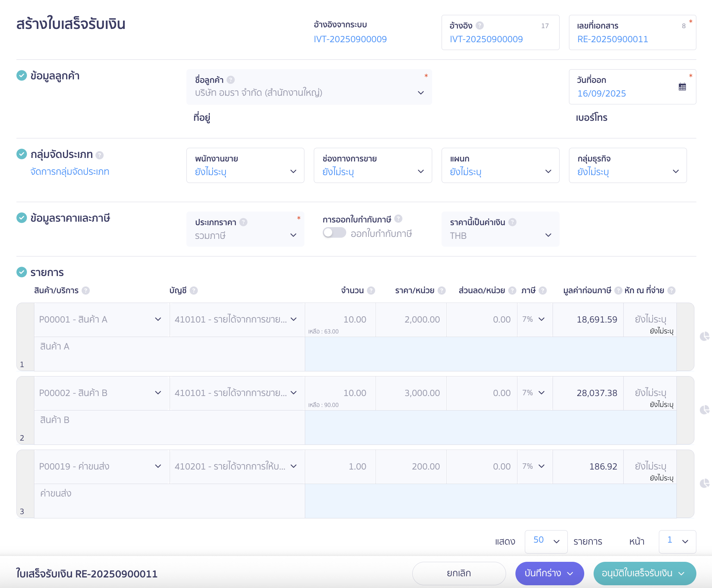Click the ยกเลิก cancel button
The height and width of the screenshot is (588, 712).
point(459,574)
